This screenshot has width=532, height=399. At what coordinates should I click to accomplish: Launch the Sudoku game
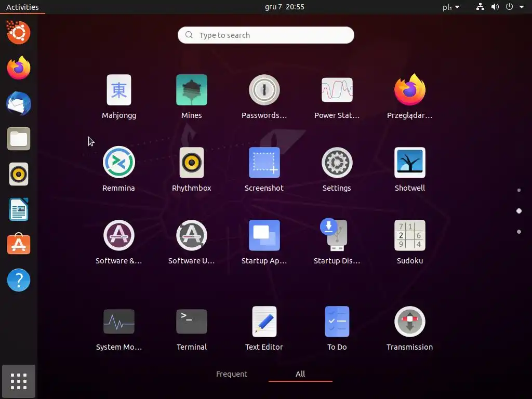point(409,242)
